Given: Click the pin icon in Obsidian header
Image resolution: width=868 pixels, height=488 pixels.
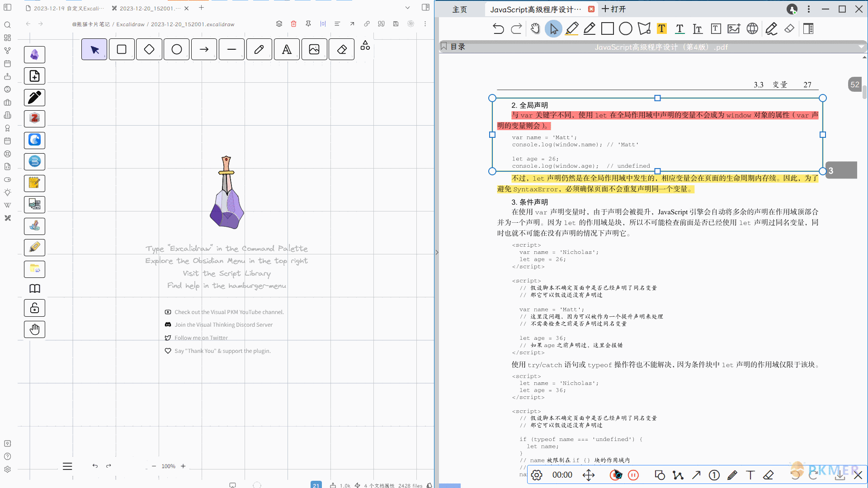Looking at the screenshot, I should pyautogui.click(x=308, y=24).
